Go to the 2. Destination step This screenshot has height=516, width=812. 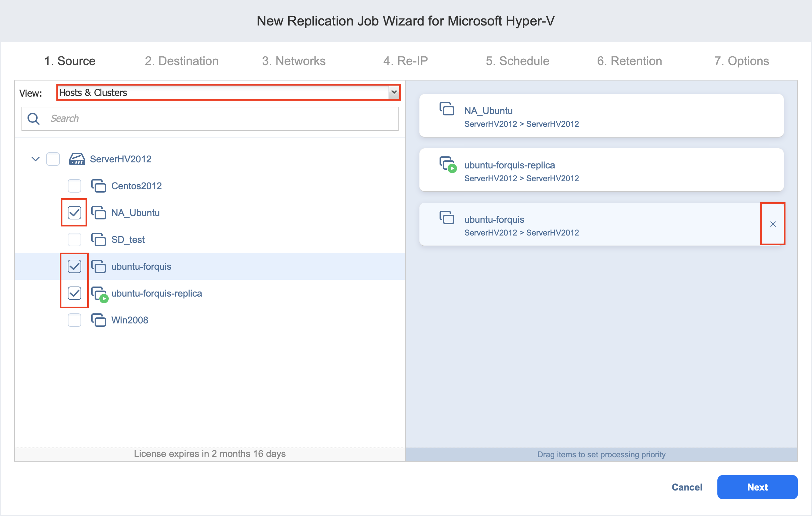tap(182, 61)
